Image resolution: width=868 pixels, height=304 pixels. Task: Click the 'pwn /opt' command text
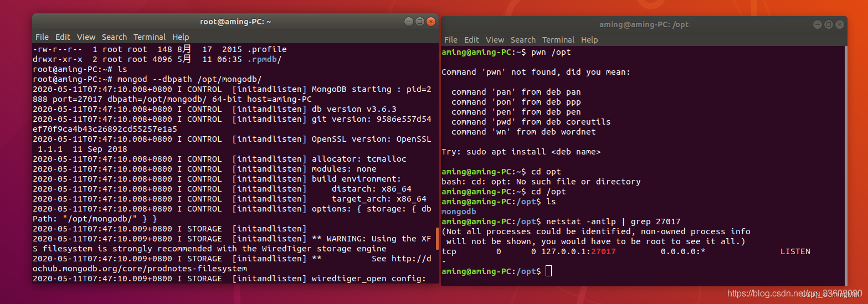click(551, 52)
